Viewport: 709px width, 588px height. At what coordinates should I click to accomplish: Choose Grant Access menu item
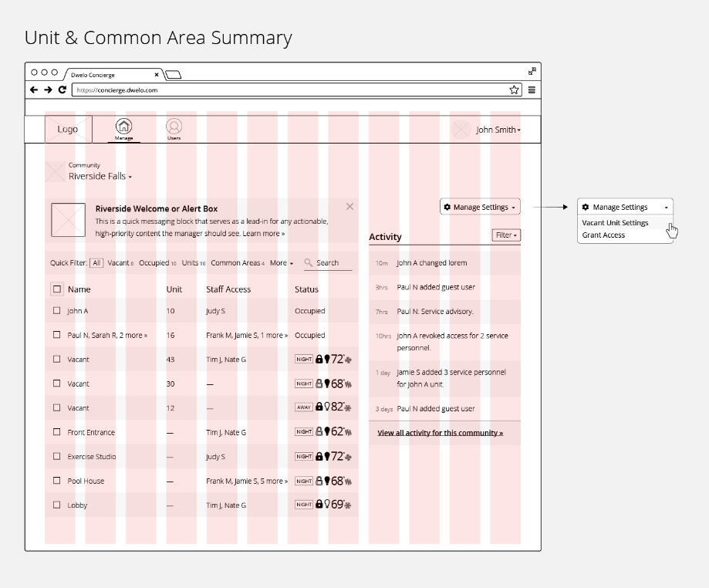[603, 235]
